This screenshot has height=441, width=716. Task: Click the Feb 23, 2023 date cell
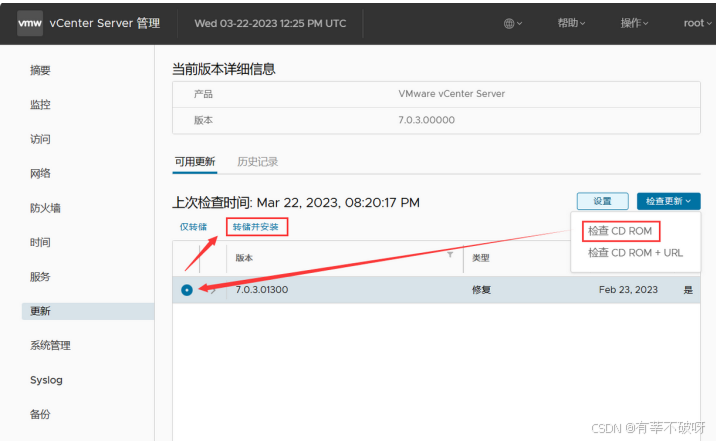tap(628, 290)
